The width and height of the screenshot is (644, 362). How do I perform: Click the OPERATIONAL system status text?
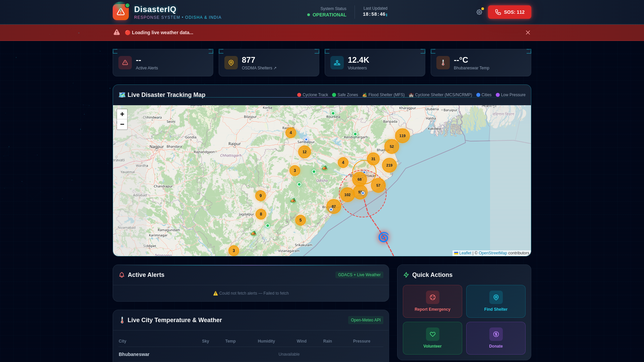point(329,15)
